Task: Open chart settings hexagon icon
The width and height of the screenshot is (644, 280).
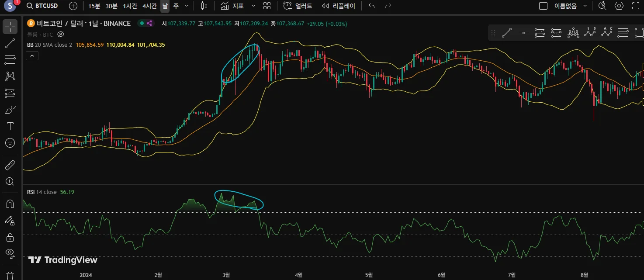Action: (619, 6)
